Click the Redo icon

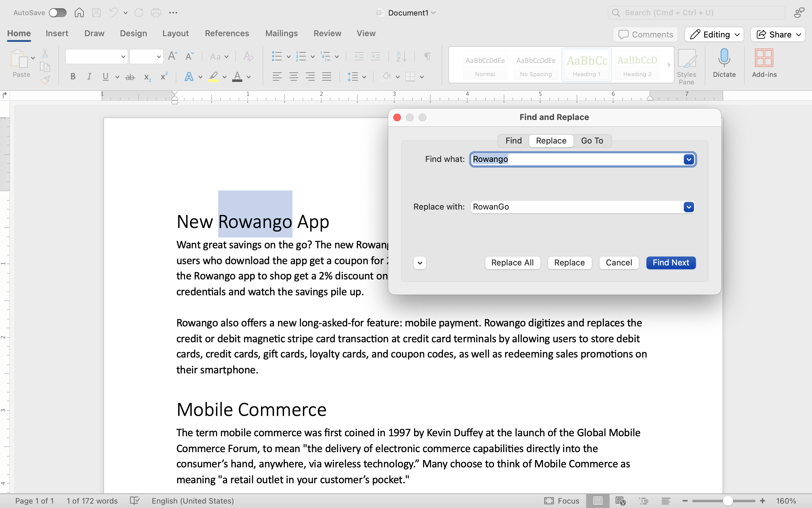coord(139,13)
